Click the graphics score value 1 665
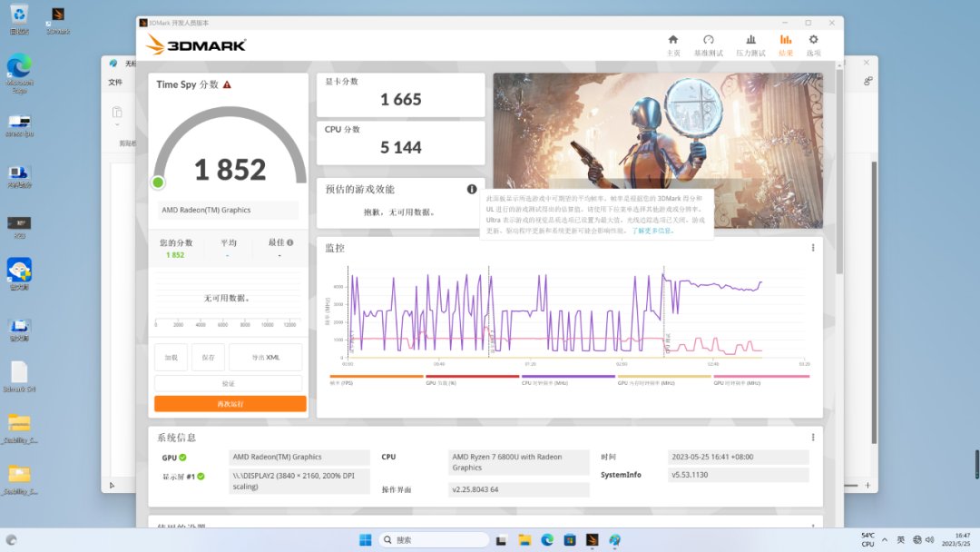980x552 pixels. (x=401, y=99)
